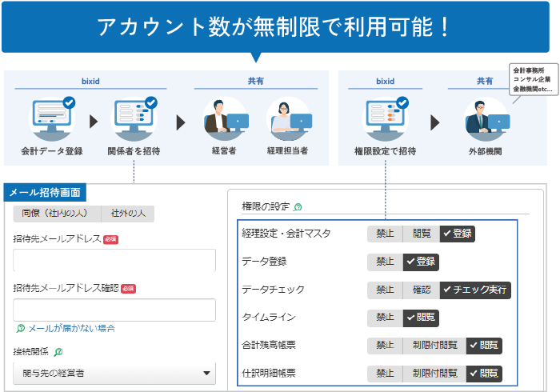Focus the 招待先メールアドレス input field

coord(114,260)
